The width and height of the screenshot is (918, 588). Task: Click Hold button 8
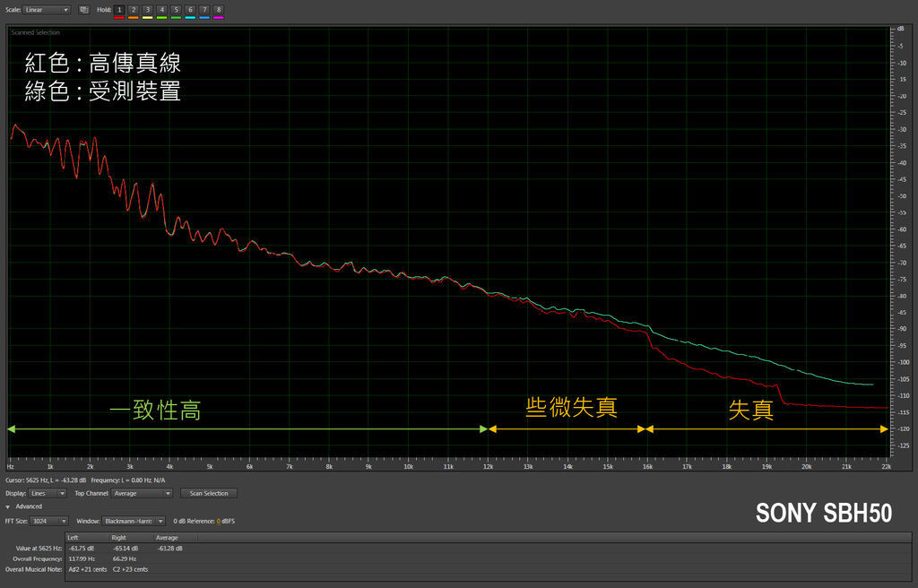[x=219, y=10]
